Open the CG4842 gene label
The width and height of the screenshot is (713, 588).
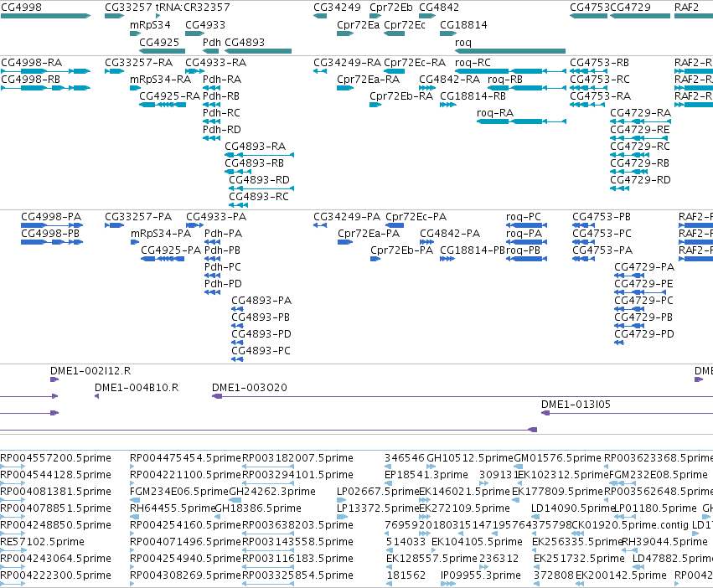click(x=439, y=8)
